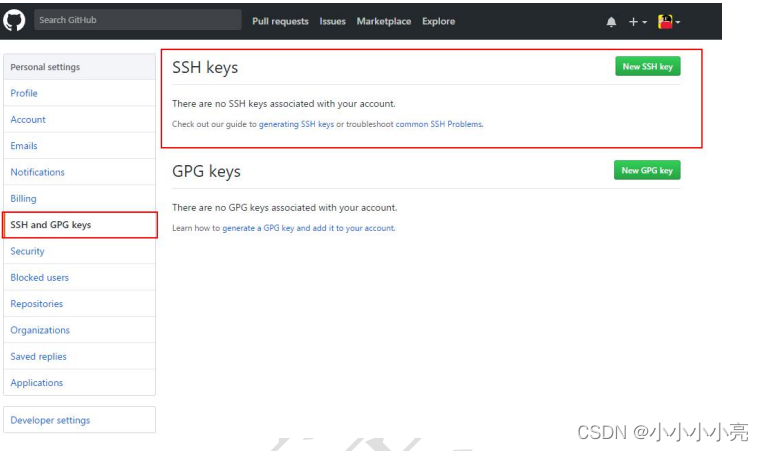Click 'There are no SSH keys' text
Image resolution: width=763 pixels, height=451 pixels.
coord(284,104)
